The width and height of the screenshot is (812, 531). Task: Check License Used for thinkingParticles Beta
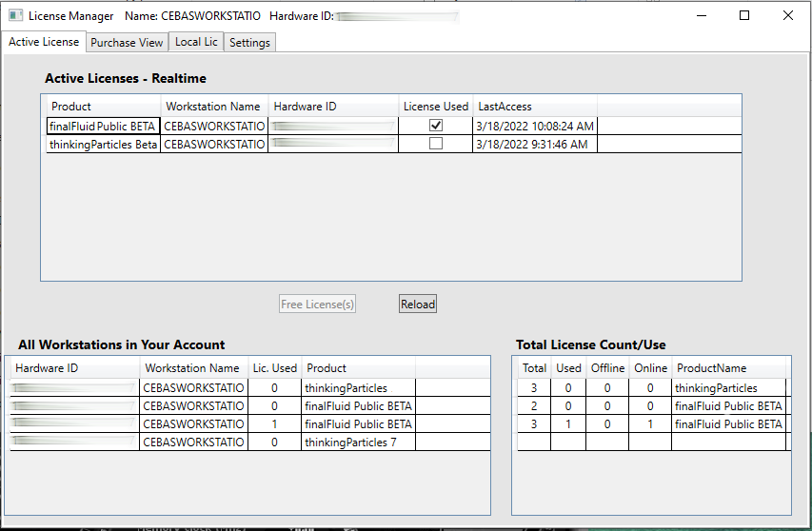point(436,144)
